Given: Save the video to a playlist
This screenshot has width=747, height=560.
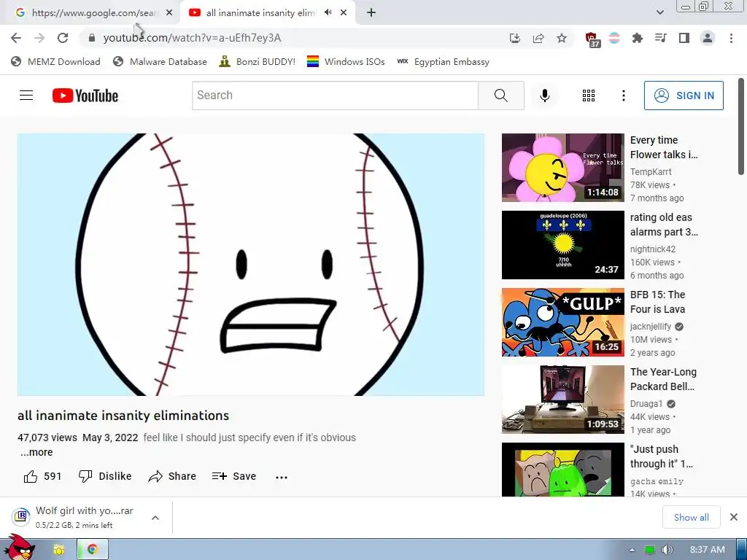Looking at the screenshot, I should point(234,476).
